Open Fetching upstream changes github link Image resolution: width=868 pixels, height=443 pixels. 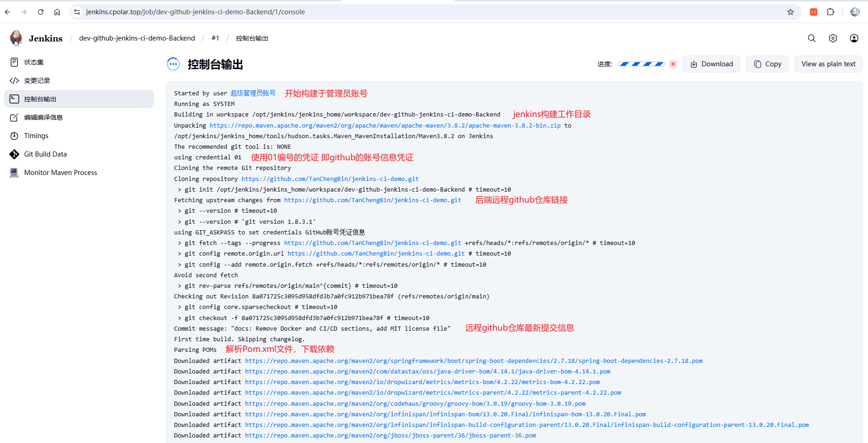[373, 200]
